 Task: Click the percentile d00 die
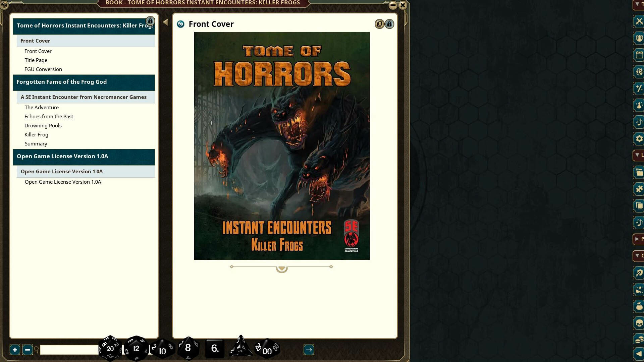pos(267,349)
